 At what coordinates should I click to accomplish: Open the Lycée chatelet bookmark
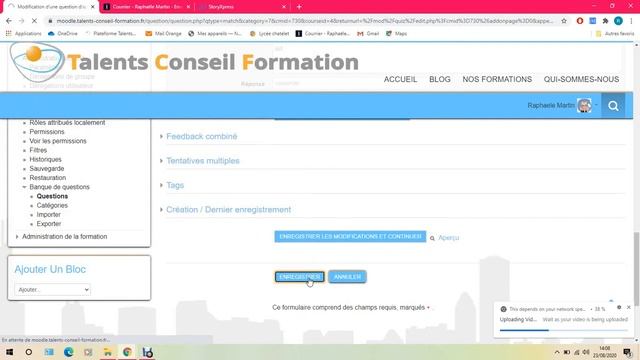[269, 33]
